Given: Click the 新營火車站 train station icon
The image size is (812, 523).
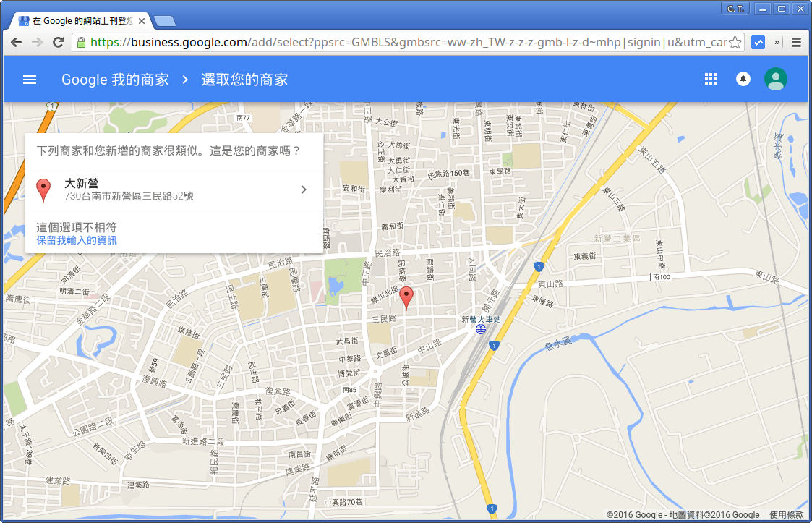Looking at the screenshot, I should 481,329.
